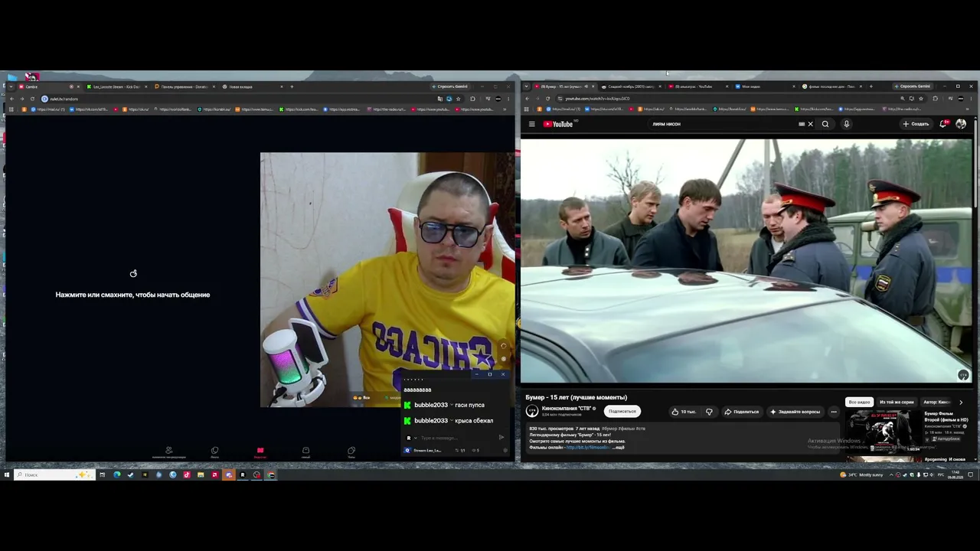Open Кинокомпания СТВ channel name
Viewport: 980px width, 551px height.
click(x=567, y=409)
